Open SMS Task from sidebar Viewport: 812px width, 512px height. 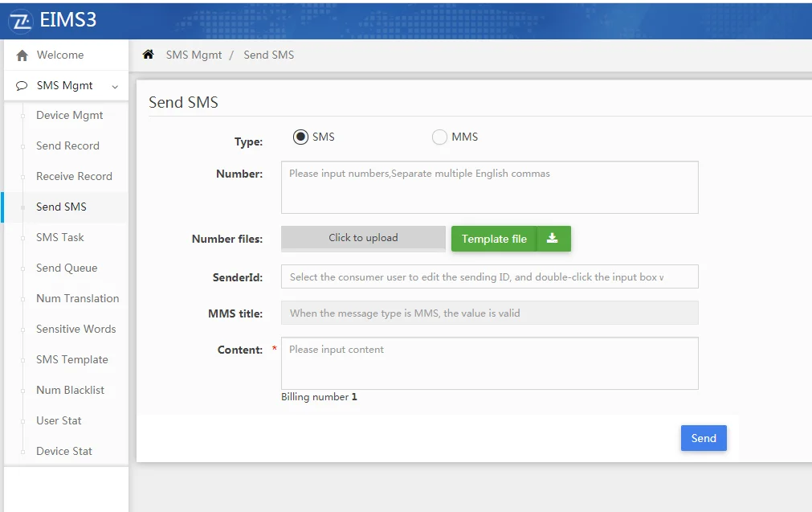coord(60,237)
